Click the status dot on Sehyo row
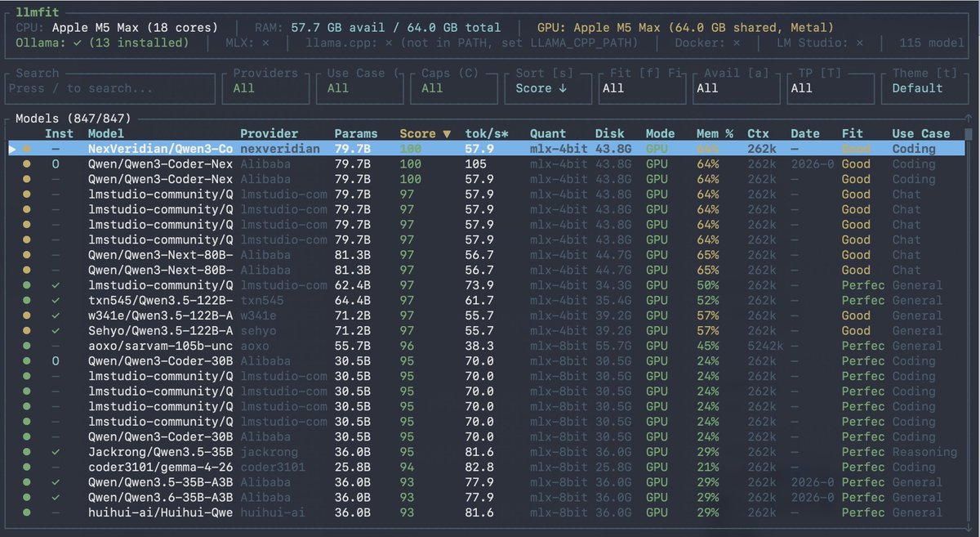 [27, 331]
